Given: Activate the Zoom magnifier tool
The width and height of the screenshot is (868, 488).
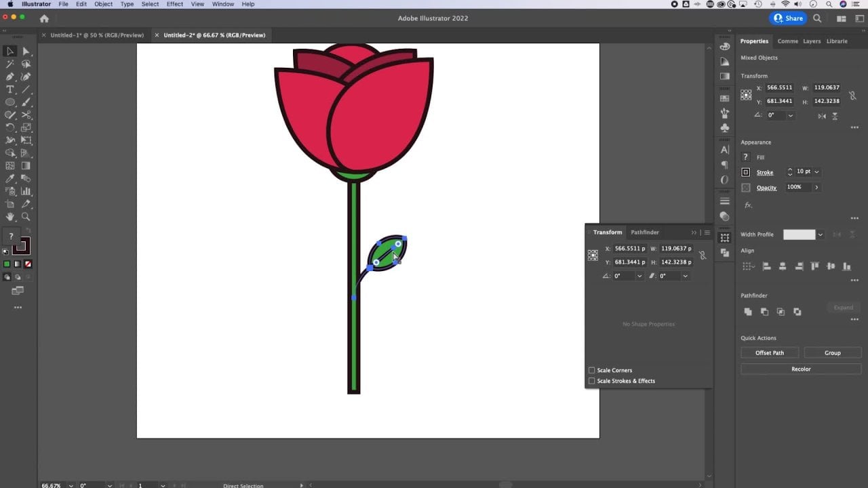Looking at the screenshot, I should click(26, 217).
